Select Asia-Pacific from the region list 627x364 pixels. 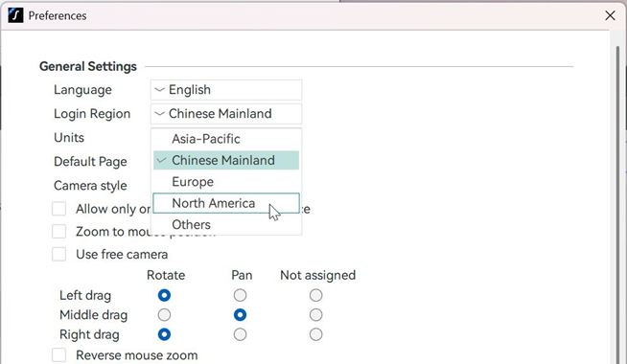tap(226, 139)
